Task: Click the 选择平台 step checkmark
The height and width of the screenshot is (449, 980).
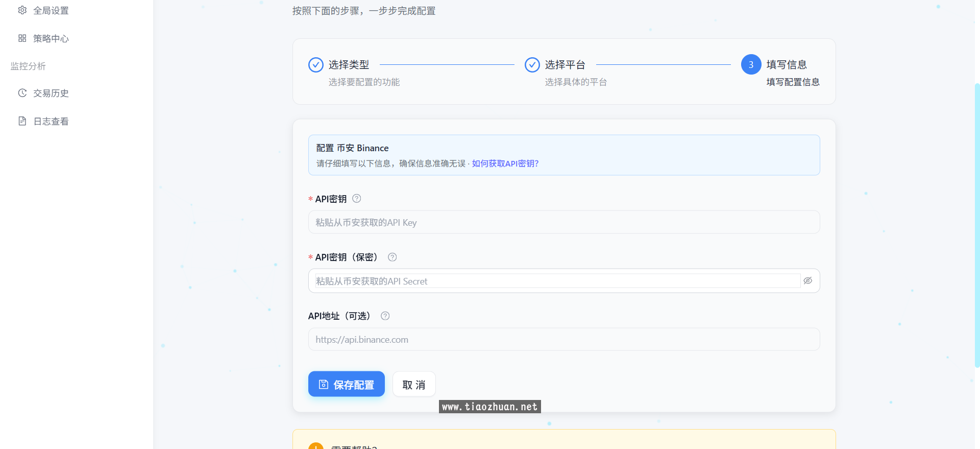Action: [x=532, y=65]
